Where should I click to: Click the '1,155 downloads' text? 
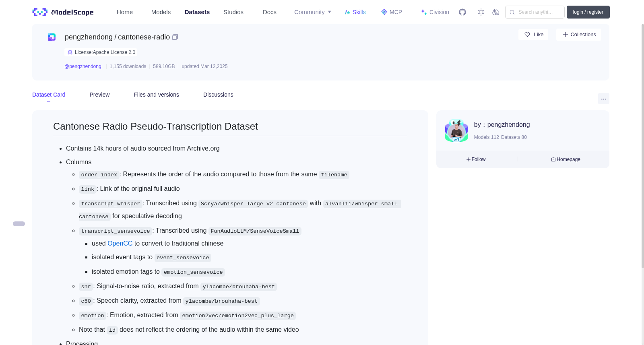pyautogui.click(x=128, y=66)
